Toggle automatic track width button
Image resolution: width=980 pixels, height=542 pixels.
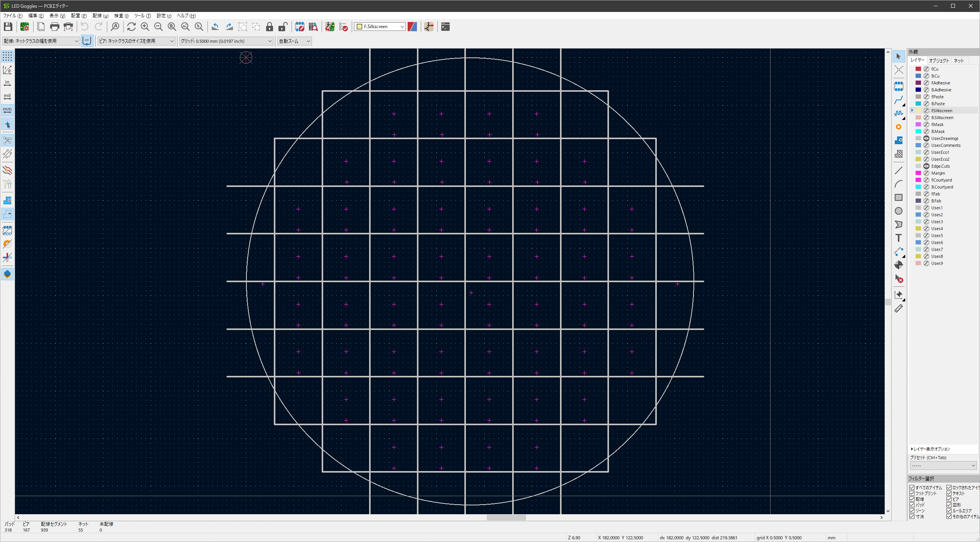coord(87,41)
